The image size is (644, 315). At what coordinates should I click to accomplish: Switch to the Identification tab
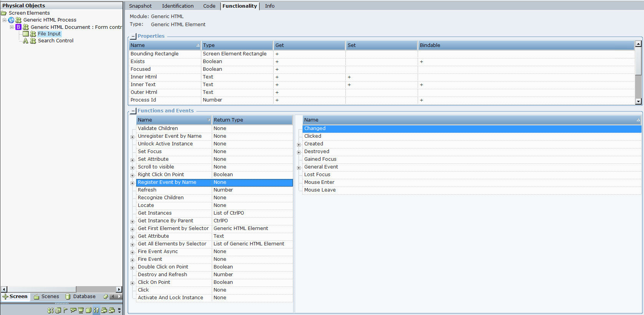coord(178,6)
